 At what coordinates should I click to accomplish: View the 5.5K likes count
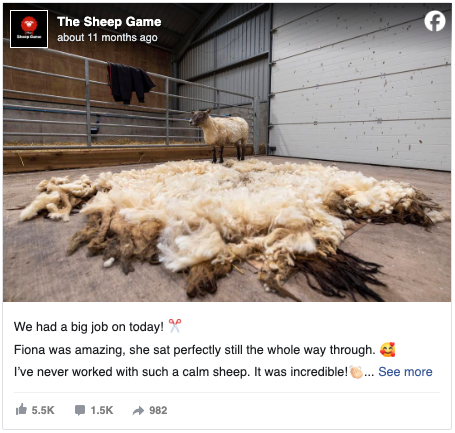coord(43,410)
